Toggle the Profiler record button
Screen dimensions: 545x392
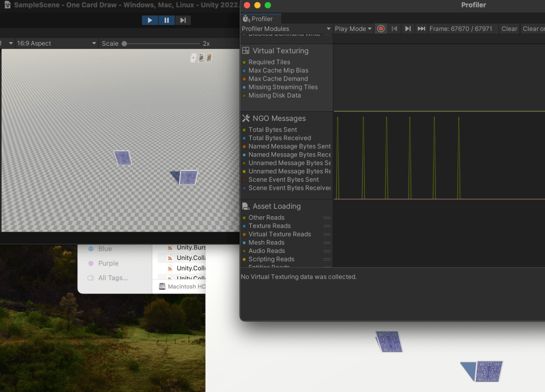(x=381, y=29)
